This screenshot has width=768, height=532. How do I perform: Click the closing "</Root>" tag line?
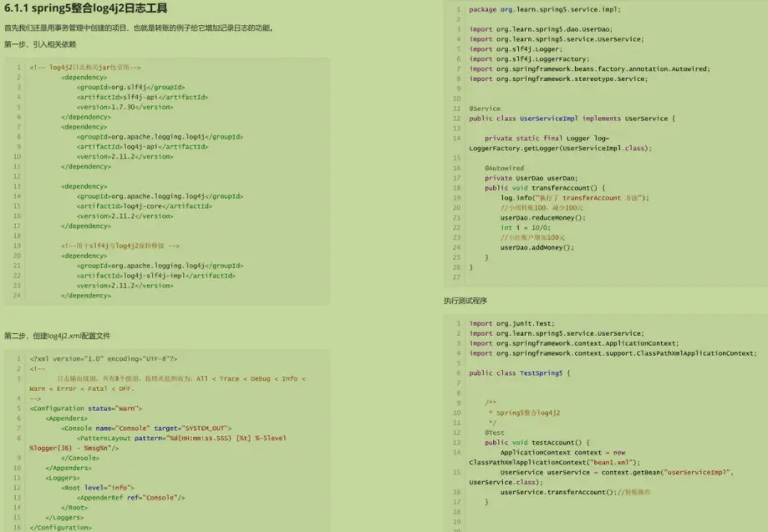[x=74, y=508]
